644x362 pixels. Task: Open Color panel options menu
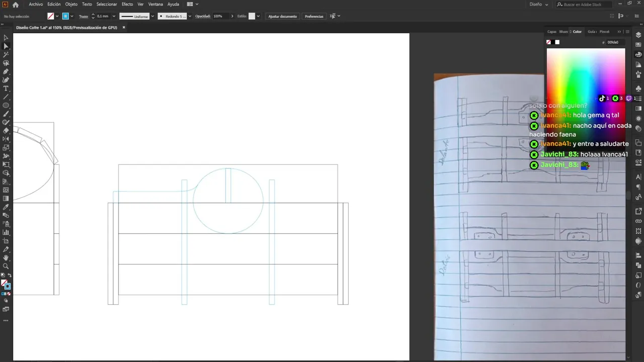point(627,32)
